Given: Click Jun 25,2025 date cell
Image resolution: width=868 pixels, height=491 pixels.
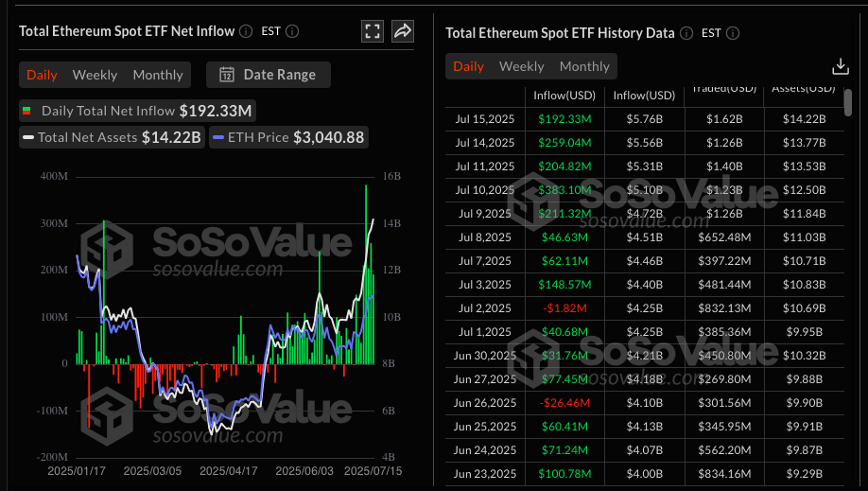Looking at the screenshot, I should 485,427.
